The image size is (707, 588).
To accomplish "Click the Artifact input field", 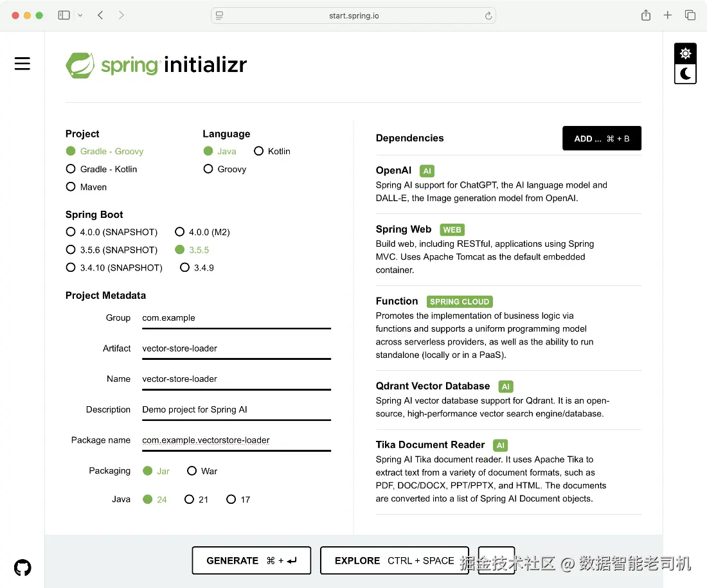I will 237,349.
